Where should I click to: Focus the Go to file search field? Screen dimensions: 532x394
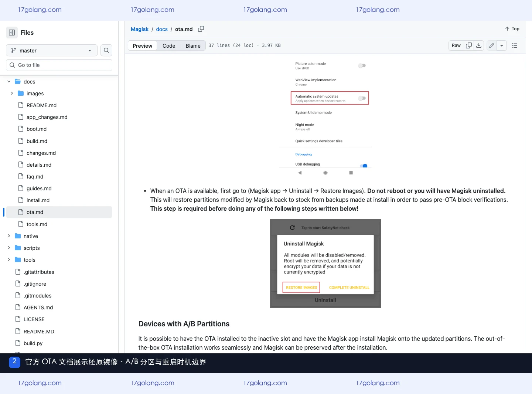[x=59, y=65]
